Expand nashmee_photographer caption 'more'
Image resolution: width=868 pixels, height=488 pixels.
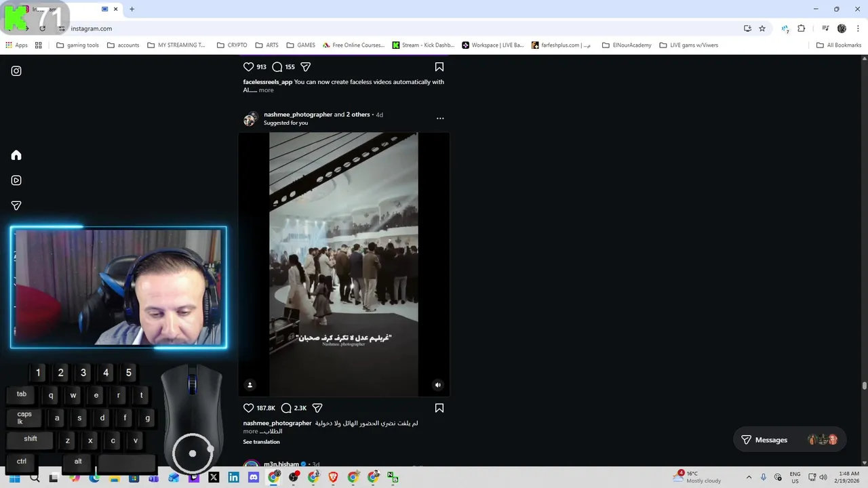coord(250,431)
